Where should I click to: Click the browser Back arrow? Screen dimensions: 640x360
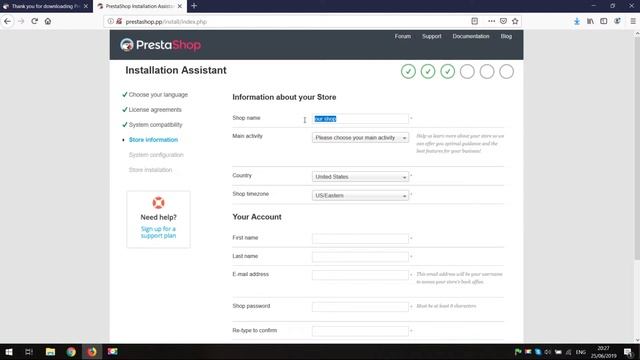click(x=7, y=21)
